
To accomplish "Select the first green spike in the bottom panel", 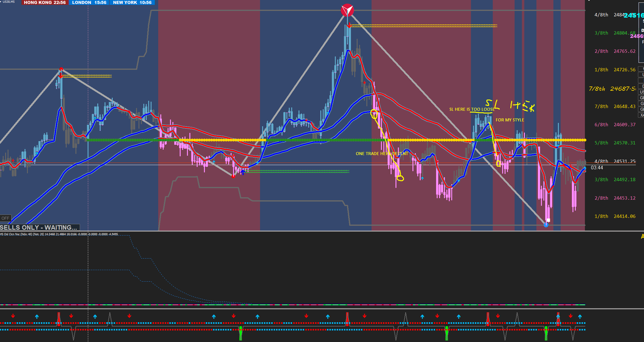I will point(240,333).
